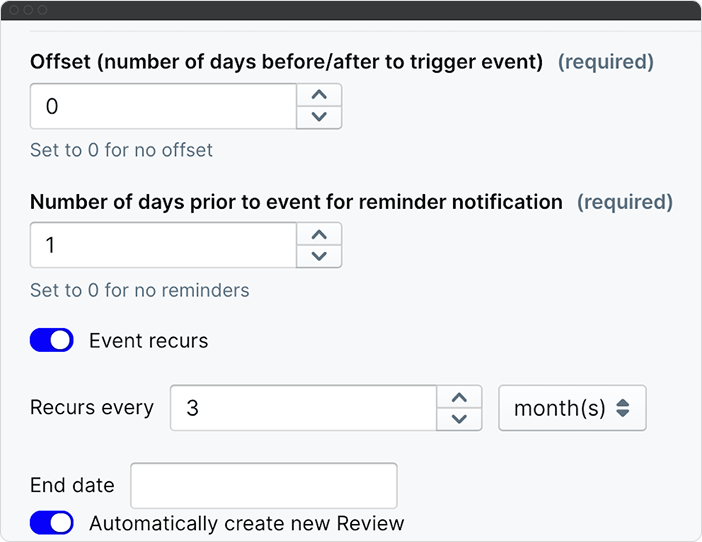Click the window close dot in titlebar
Image resolution: width=702 pixels, height=542 pixels.
tap(14, 9)
